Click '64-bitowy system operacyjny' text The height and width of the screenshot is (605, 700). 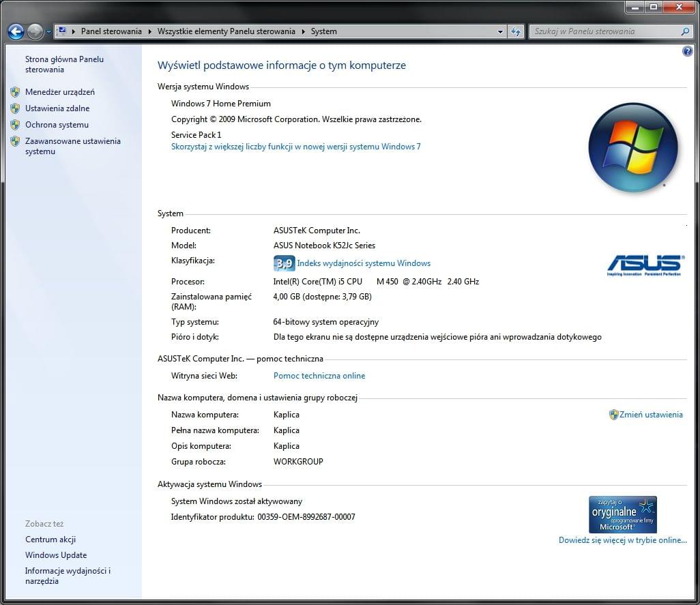(x=326, y=322)
